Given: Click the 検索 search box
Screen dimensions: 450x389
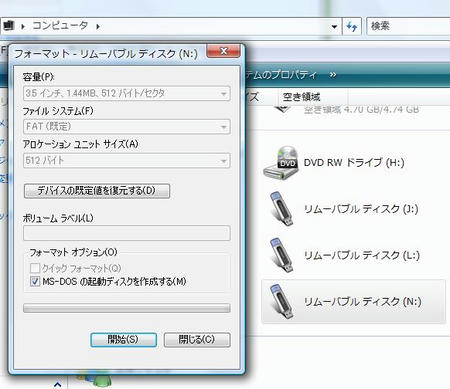Looking at the screenshot, I should pyautogui.click(x=409, y=26).
